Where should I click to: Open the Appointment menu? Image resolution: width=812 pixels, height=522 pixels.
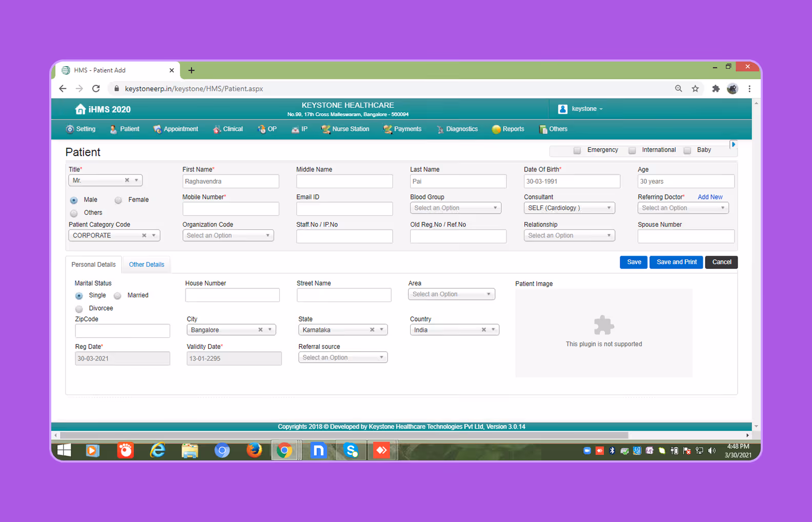pyautogui.click(x=175, y=129)
